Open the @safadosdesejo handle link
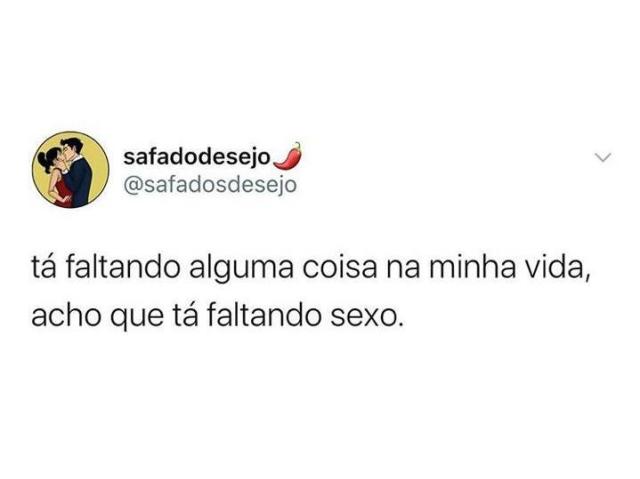This screenshot has width=640, height=479. coord(210,185)
